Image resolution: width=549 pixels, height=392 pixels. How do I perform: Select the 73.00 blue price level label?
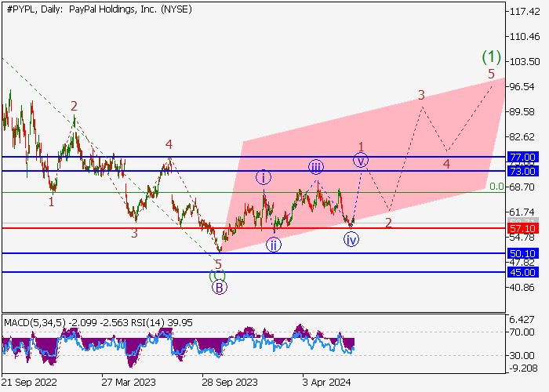coord(523,171)
